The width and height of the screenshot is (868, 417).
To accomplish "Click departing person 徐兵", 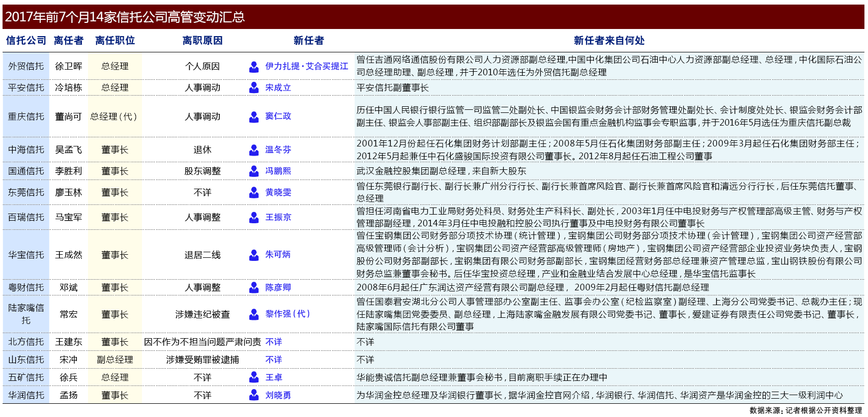I will [69, 377].
